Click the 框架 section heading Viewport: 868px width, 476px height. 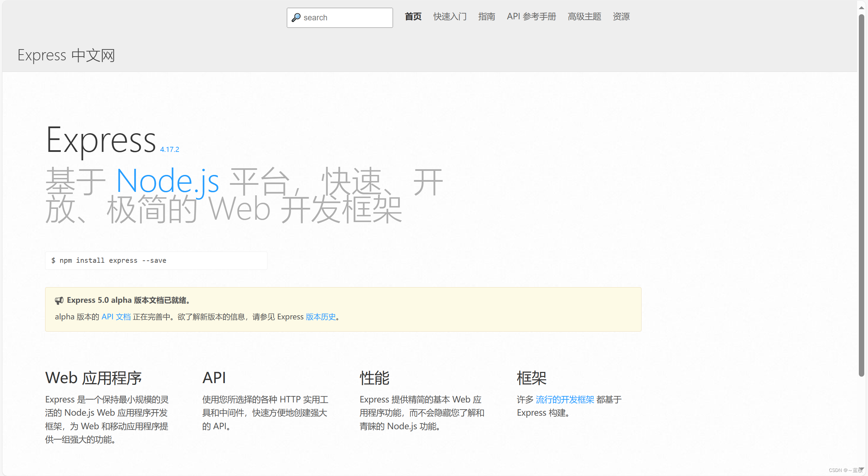531,378
